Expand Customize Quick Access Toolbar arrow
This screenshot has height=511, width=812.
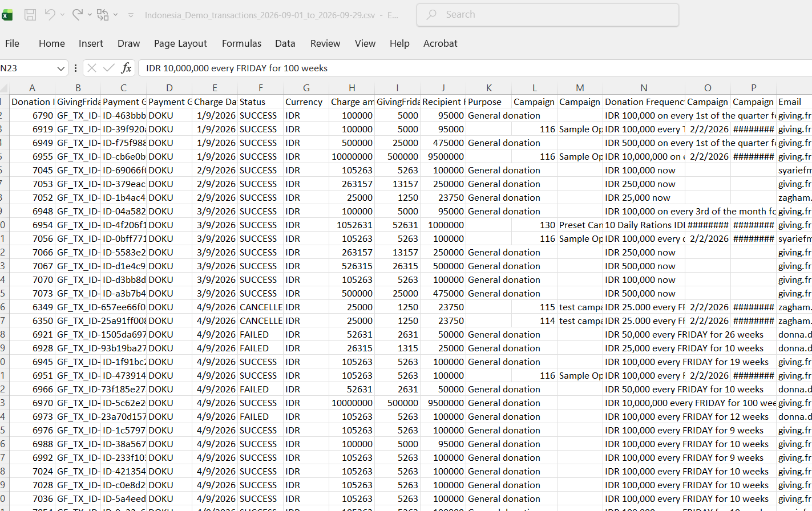[131, 15]
